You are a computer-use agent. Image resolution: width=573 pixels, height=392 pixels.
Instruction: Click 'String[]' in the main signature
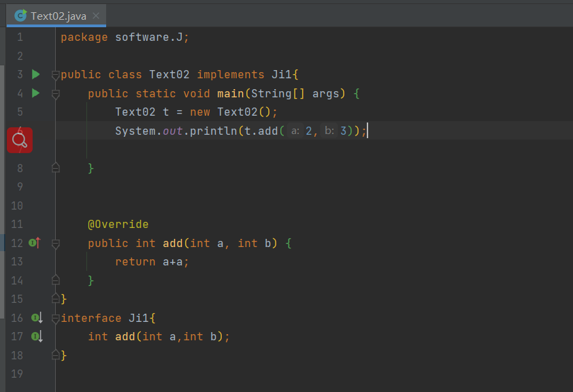point(278,93)
